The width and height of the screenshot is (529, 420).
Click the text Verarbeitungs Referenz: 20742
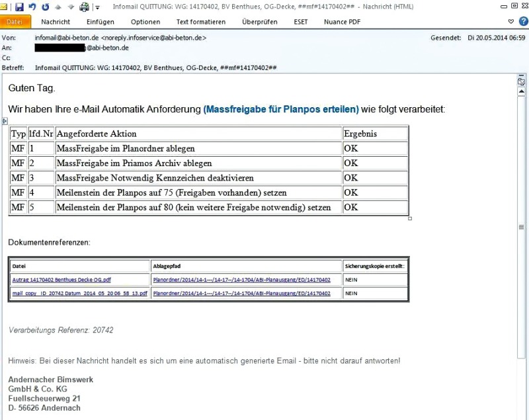pos(61,330)
